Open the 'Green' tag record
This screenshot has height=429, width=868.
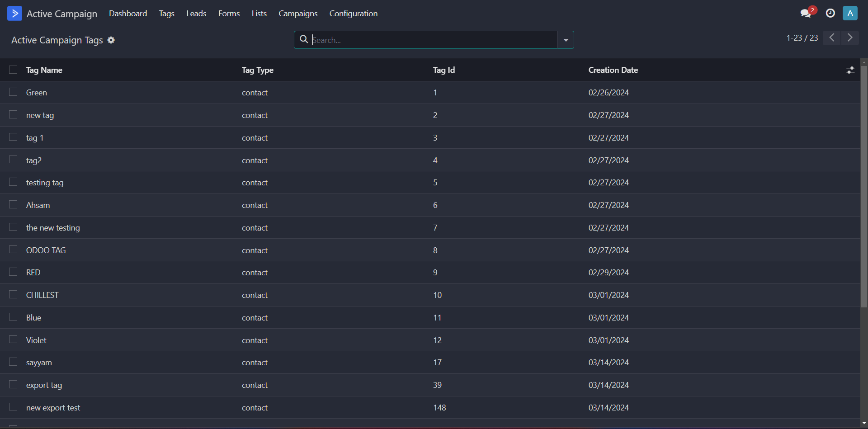[x=37, y=93]
